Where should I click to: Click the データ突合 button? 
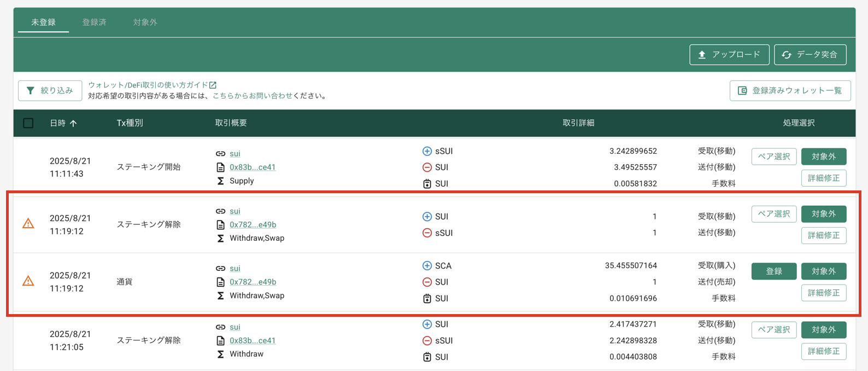pyautogui.click(x=810, y=55)
